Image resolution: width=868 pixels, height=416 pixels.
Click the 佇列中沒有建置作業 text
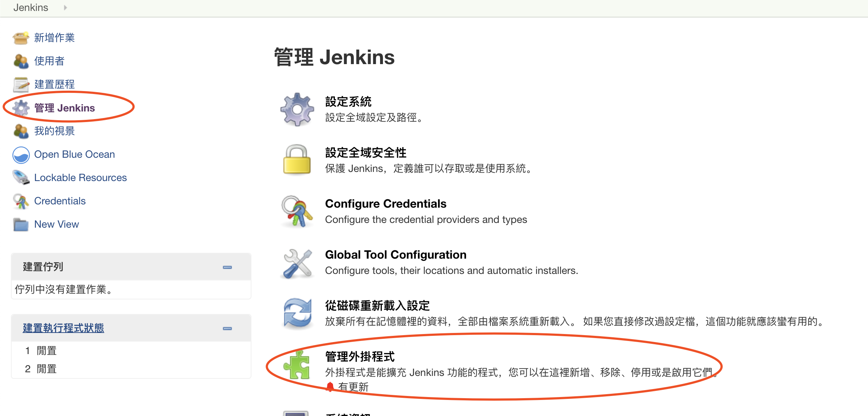coord(64,290)
